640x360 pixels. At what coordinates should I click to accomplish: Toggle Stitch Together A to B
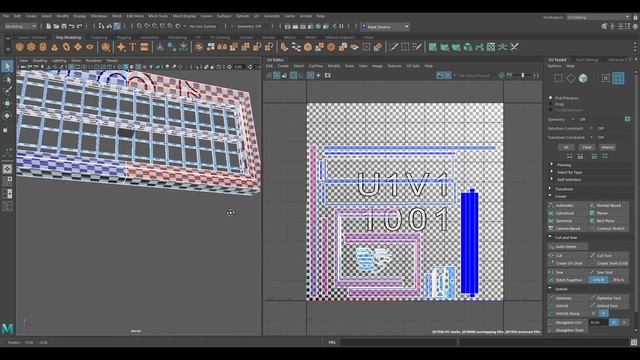pos(598,280)
